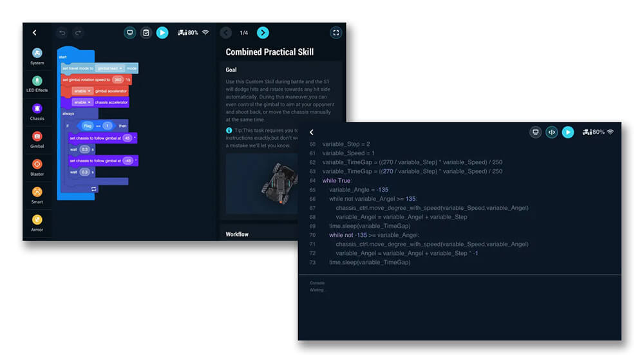Go back from the Python code window
The width and height of the screenshot is (644, 363).
[311, 132]
